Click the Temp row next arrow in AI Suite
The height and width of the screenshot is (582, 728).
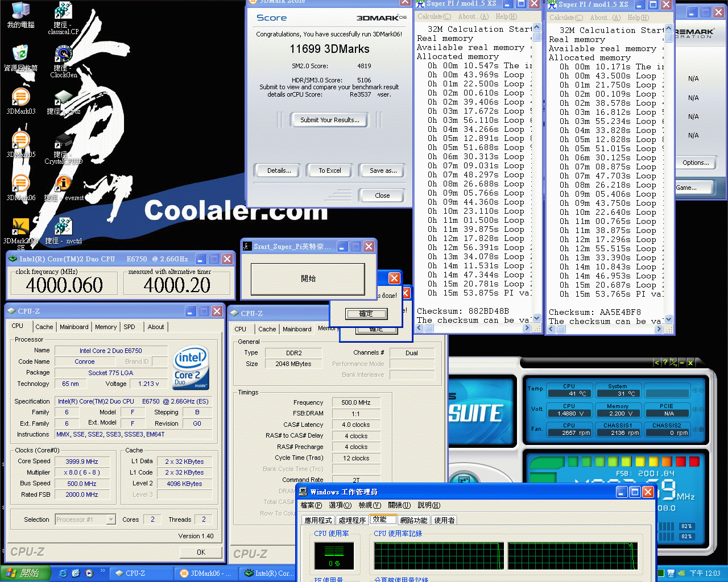(702, 390)
